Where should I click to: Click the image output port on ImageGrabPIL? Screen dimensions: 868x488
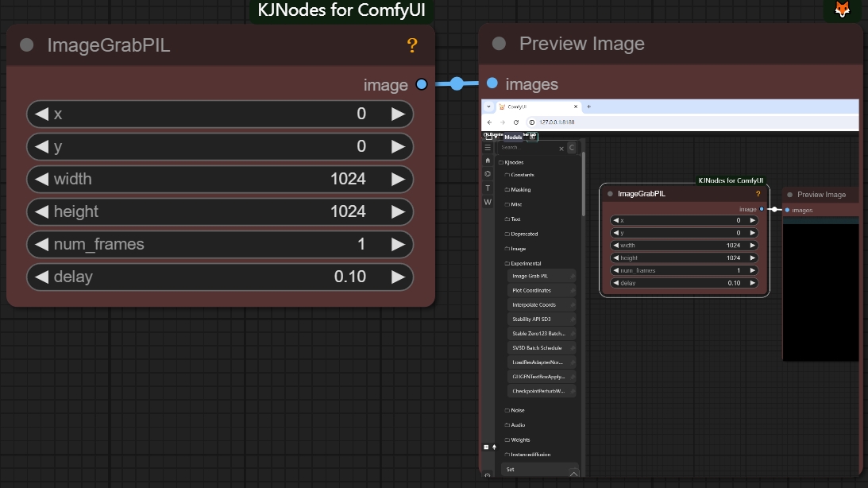coord(421,84)
